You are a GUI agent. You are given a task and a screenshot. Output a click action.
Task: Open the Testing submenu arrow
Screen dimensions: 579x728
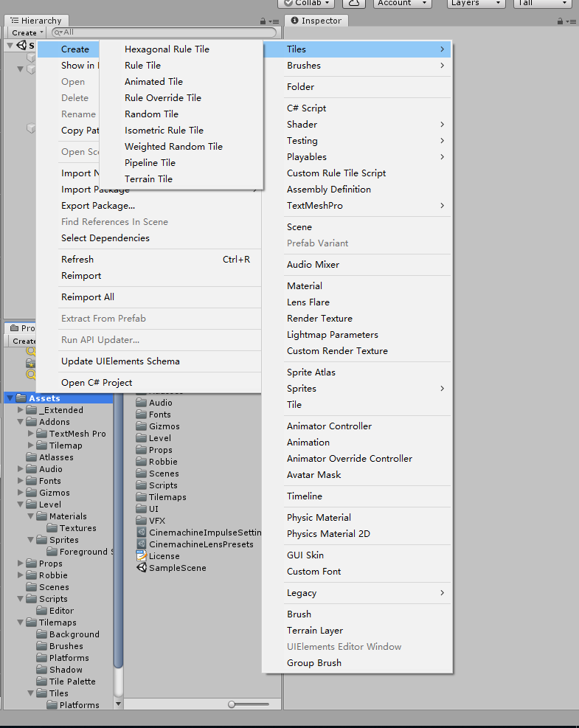coord(442,141)
